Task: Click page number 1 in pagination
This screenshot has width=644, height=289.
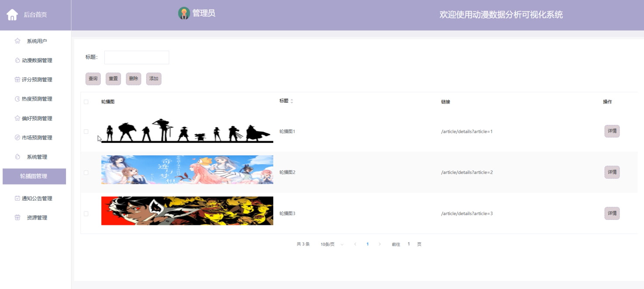Action: click(x=368, y=244)
